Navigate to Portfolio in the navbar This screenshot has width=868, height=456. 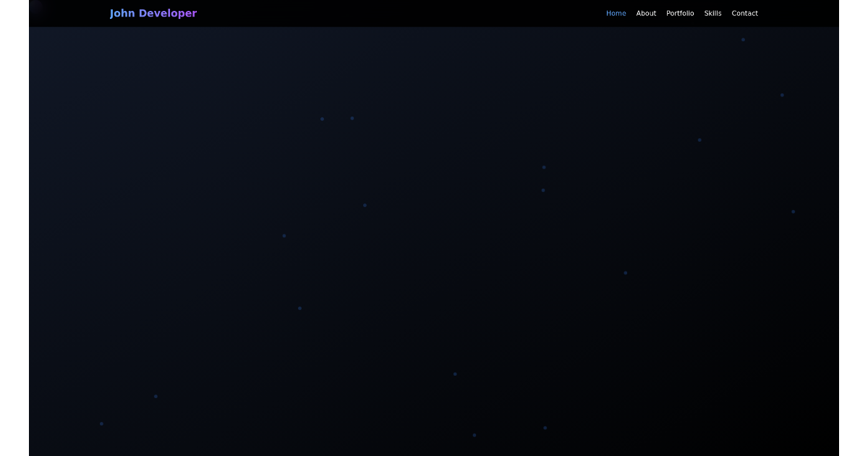pyautogui.click(x=680, y=13)
